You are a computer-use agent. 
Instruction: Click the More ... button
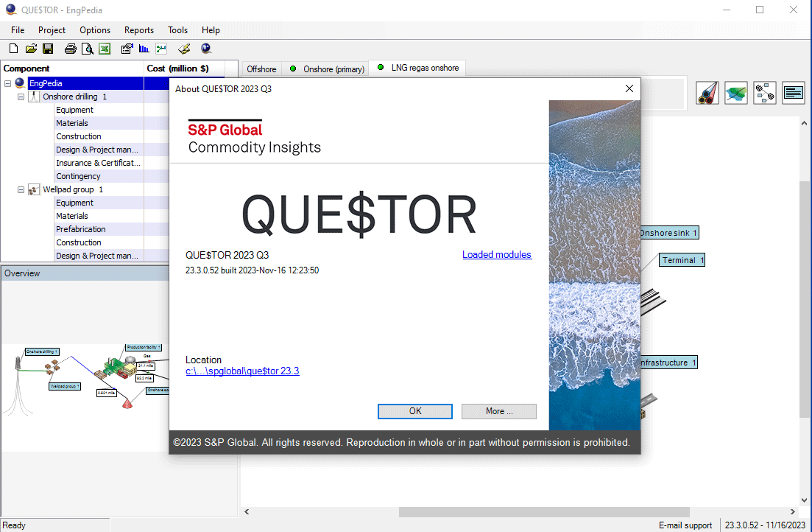point(498,410)
